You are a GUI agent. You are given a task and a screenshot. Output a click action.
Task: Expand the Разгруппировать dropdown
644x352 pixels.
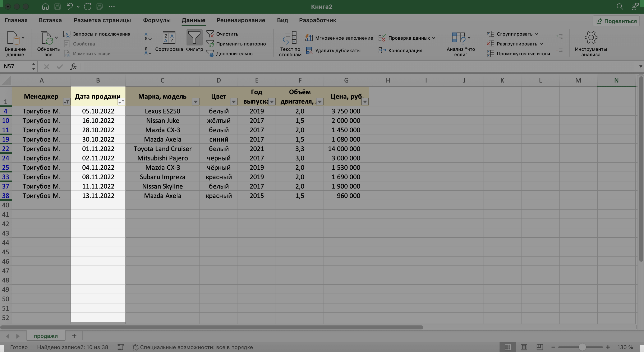click(541, 44)
